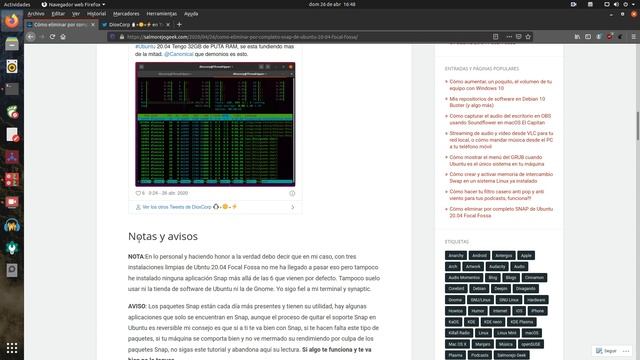Open the Ver menu
The image size is (640, 360).
pyautogui.click(x=76, y=13)
